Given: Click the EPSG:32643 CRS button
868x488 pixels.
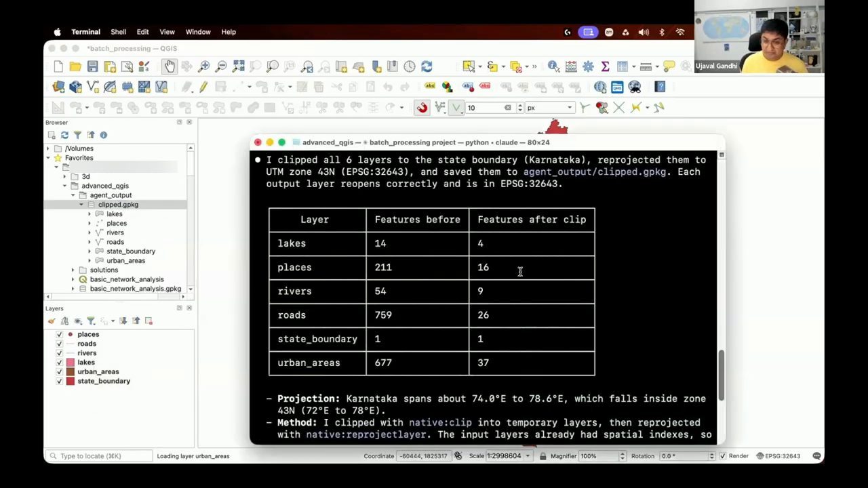Looking at the screenshot, I should pyautogui.click(x=777, y=456).
